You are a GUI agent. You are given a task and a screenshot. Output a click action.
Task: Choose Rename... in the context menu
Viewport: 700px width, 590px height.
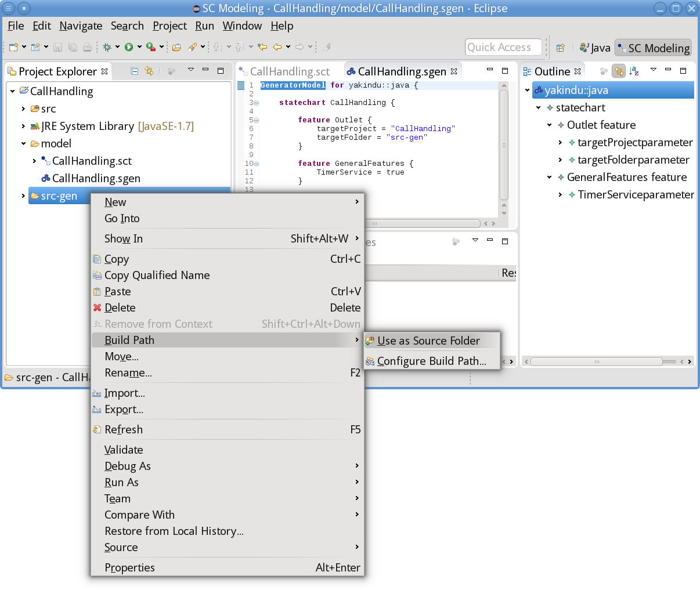tap(228, 372)
